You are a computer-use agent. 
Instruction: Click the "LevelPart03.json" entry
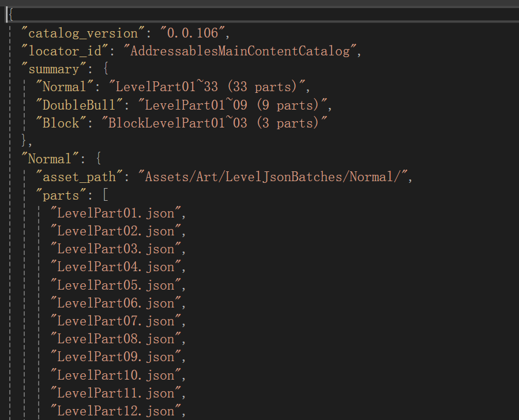tap(116, 249)
